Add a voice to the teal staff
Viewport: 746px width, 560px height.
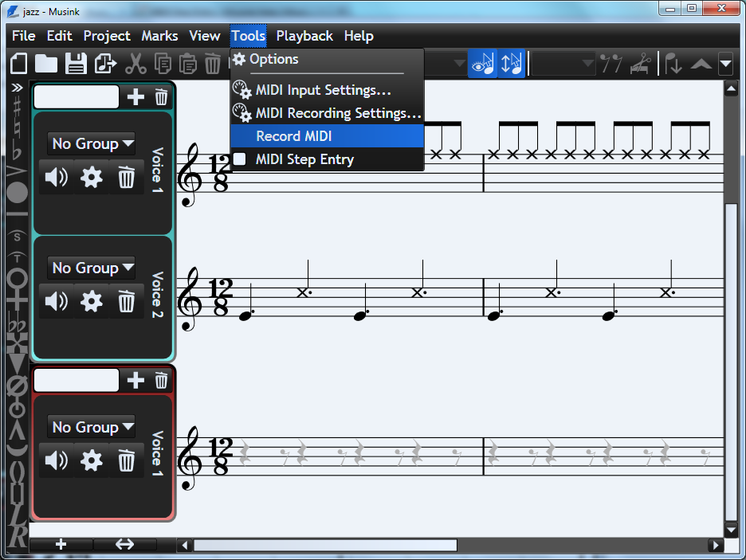point(136,97)
